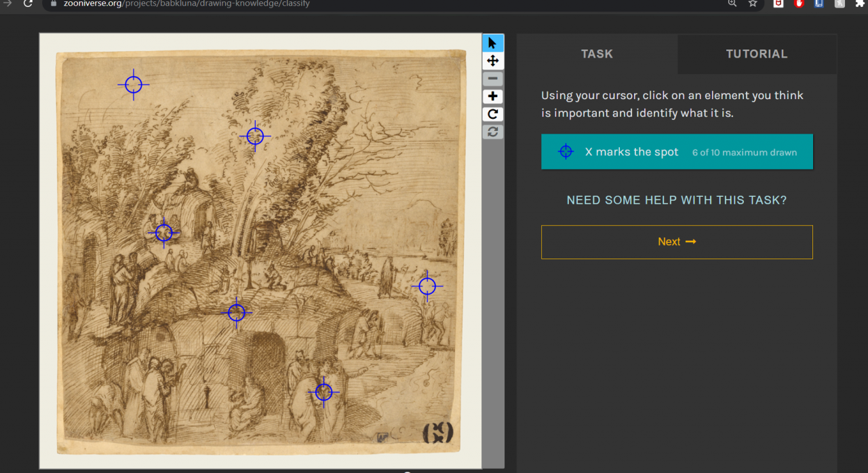Select the pointer annotate tool

click(493, 43)
